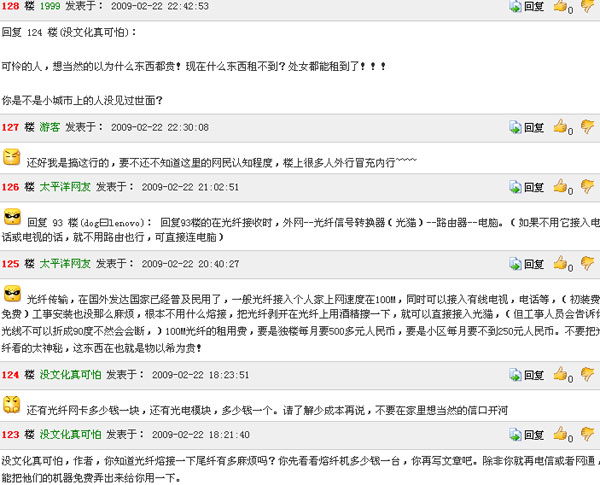Image resolution: width=600 pixels, height=485 pixels.
Task: Give thumbs down to floor 125 comment
Action: (588, 263)
